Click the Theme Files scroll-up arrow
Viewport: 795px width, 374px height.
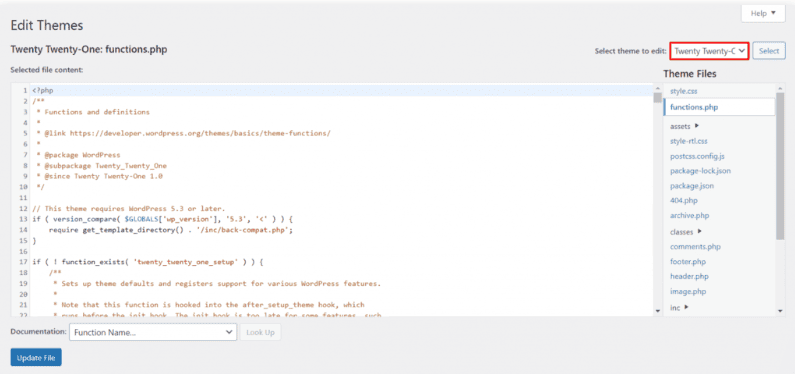pos(780,88)
